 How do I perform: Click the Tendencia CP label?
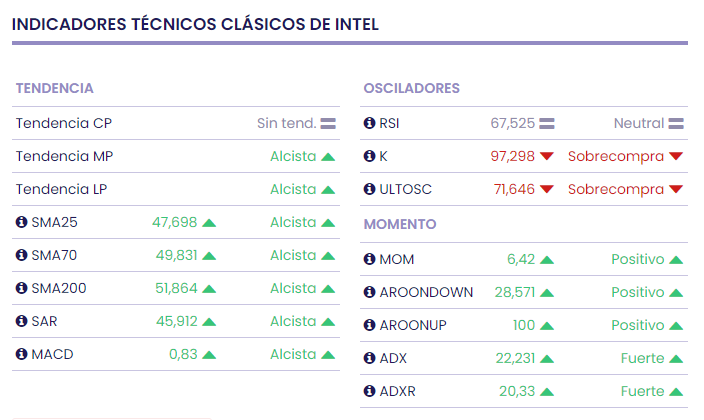pos(63,123)
